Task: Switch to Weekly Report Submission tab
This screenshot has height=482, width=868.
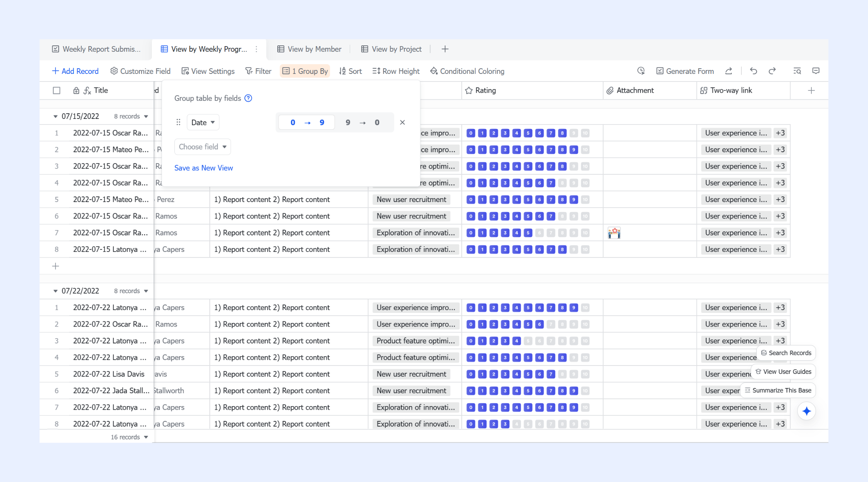Action: point(96,49)
